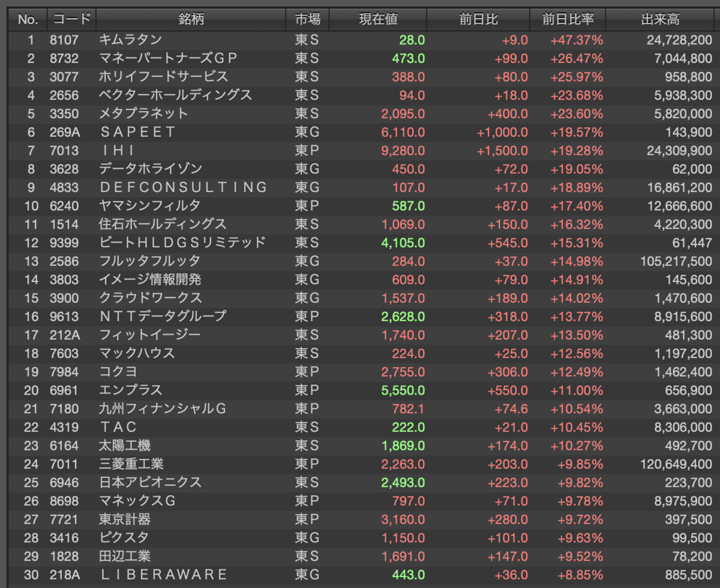
Task: Sort by the 市場 column header
Action: pyautogui.click(x=307, y=19)
